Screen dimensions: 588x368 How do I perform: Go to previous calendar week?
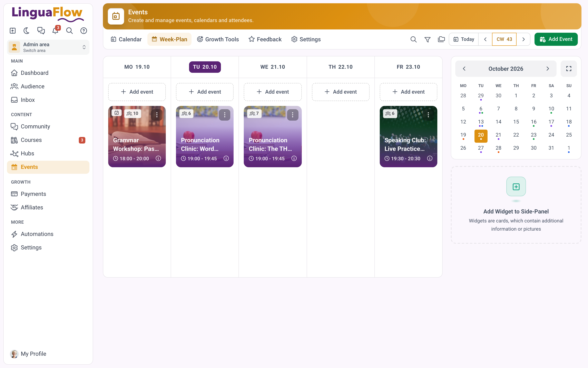(x=485, y=39)
